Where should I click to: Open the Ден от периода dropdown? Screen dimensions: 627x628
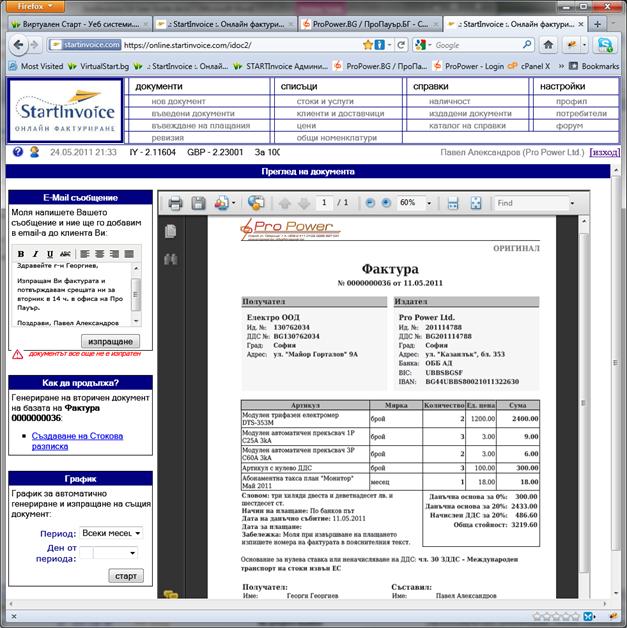click(x=109, y=553)
